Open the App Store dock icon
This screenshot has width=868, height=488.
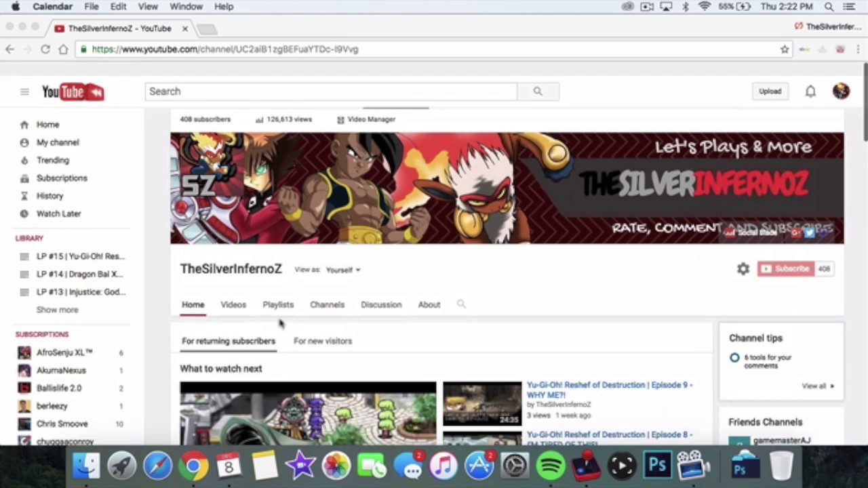click(x=479, y=466)
